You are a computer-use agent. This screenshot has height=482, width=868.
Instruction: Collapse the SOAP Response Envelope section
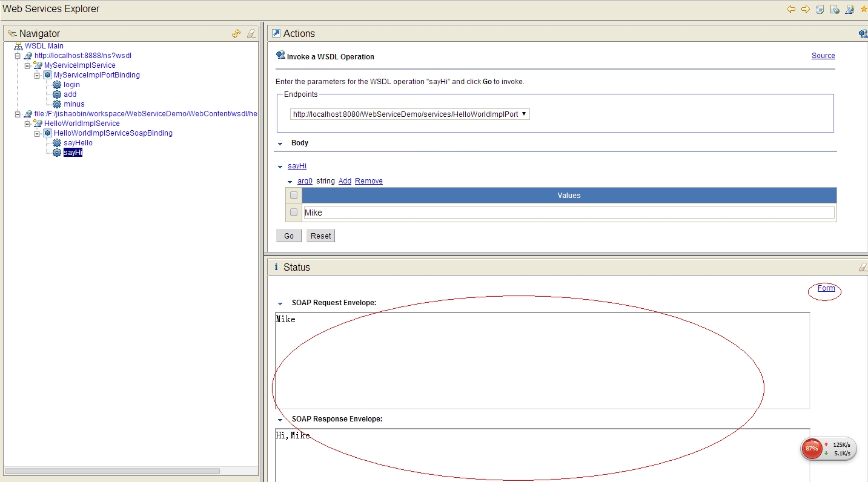coord(280,420)
